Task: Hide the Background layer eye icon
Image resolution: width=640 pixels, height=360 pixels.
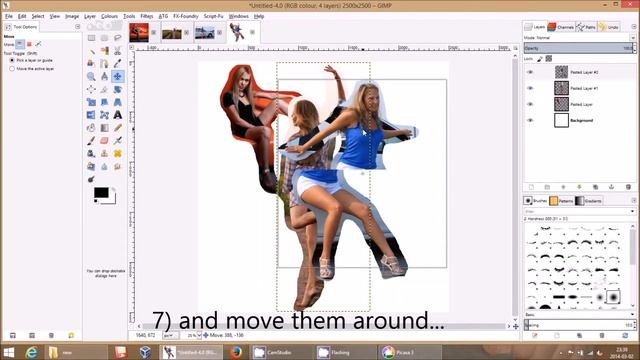Action: pos(530,120)
